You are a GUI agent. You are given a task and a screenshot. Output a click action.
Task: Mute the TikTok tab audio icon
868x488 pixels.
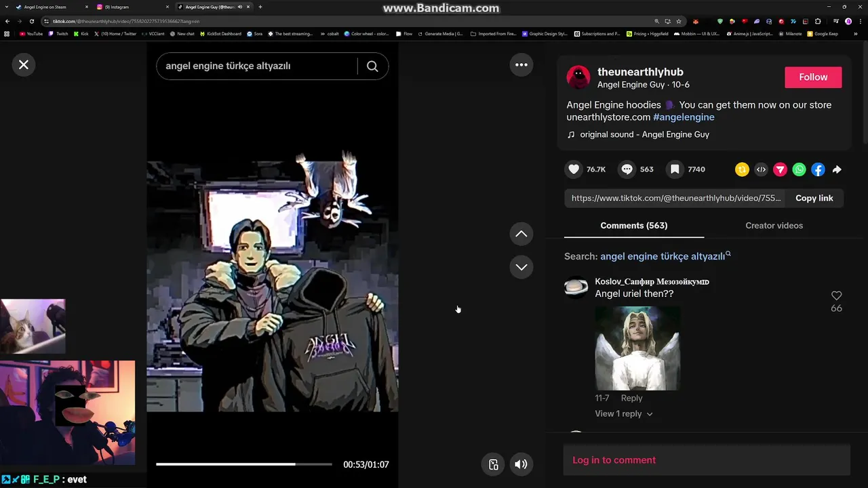tap(240, 7)
